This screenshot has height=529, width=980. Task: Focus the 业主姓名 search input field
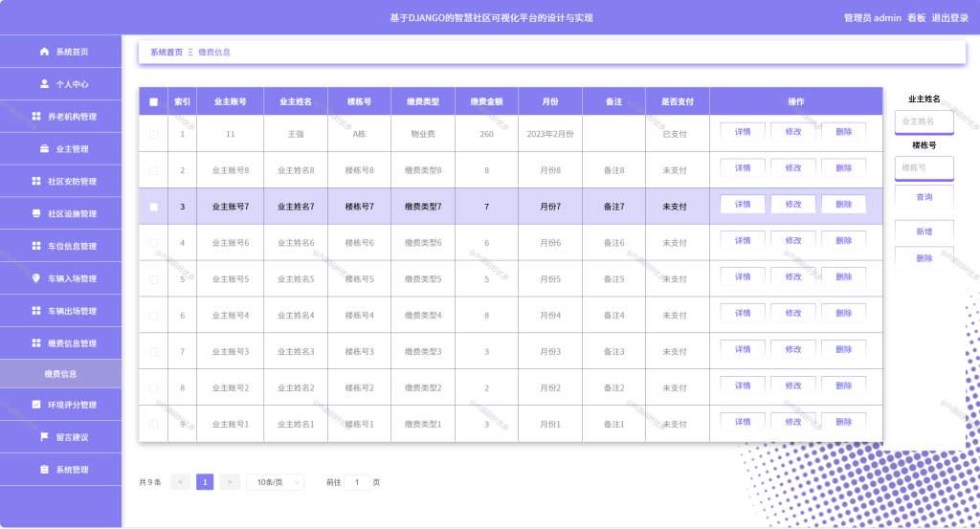[x=924, y=121]
